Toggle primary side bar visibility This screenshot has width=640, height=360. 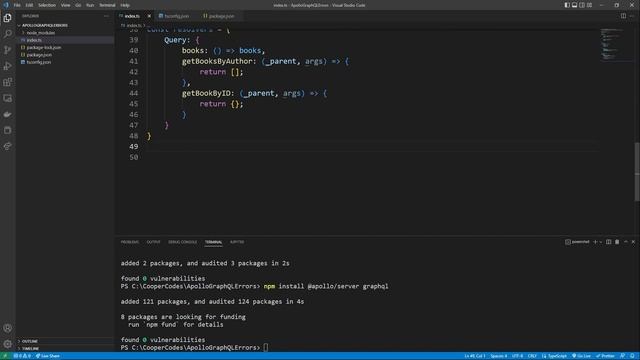pos(567,5)
